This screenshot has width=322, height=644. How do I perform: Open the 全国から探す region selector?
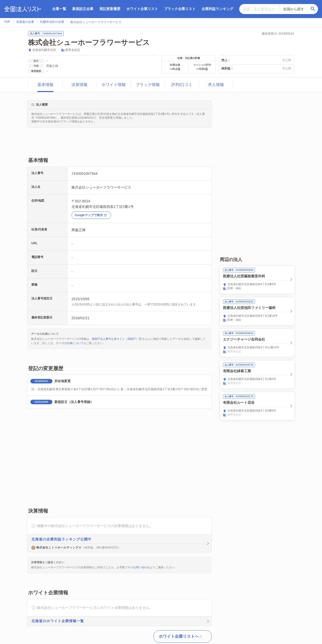pyautogui.click(x=294, y=9)
